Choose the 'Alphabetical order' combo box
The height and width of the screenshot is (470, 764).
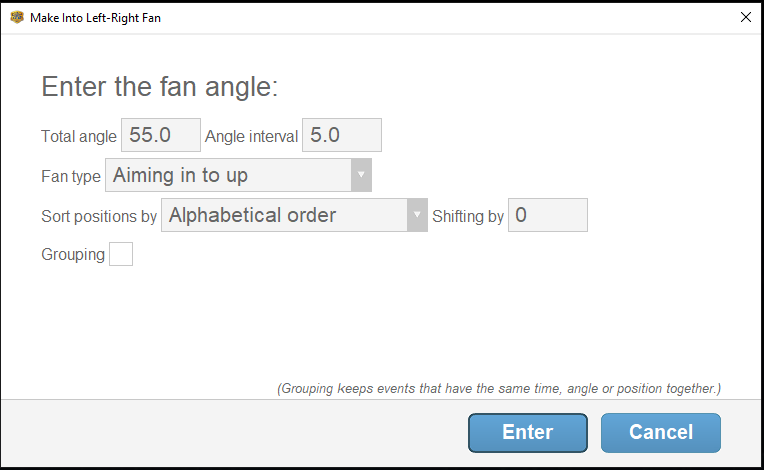tap(294, 215)
